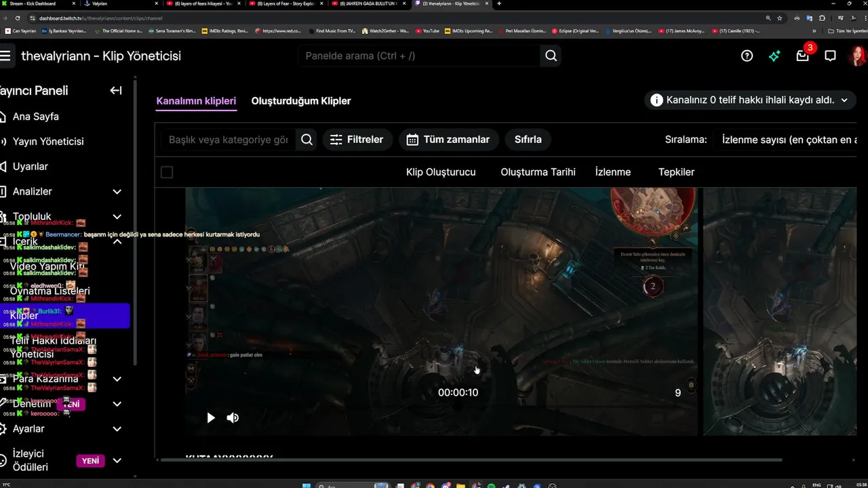Screen dimensions: 868x488
Task: Click the 00:00:10 clip duration text
Action: click(458, 392)
